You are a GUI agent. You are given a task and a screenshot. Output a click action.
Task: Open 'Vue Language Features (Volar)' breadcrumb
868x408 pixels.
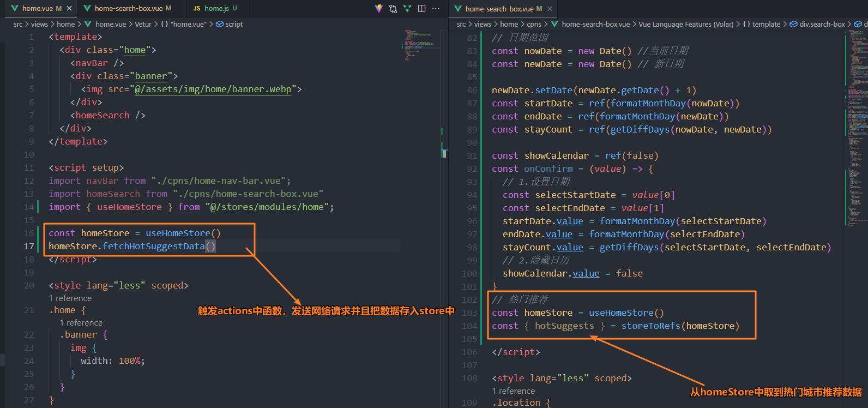click(686, 24)
